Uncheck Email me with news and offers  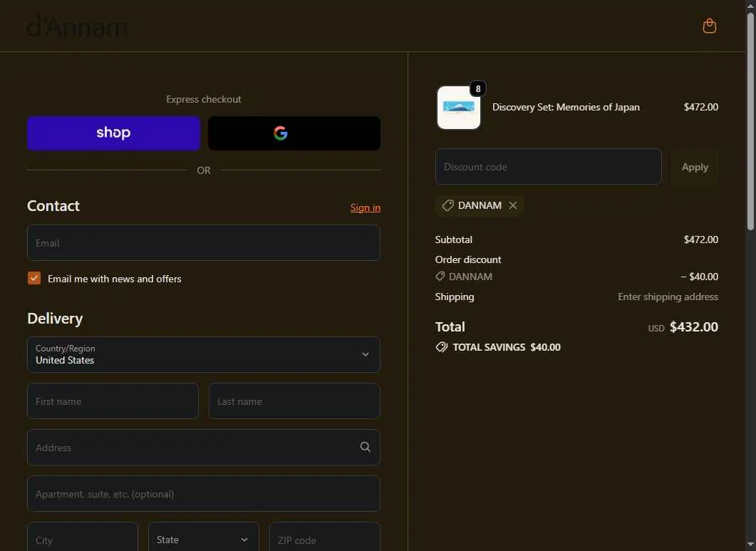click(x=34, y=279)
